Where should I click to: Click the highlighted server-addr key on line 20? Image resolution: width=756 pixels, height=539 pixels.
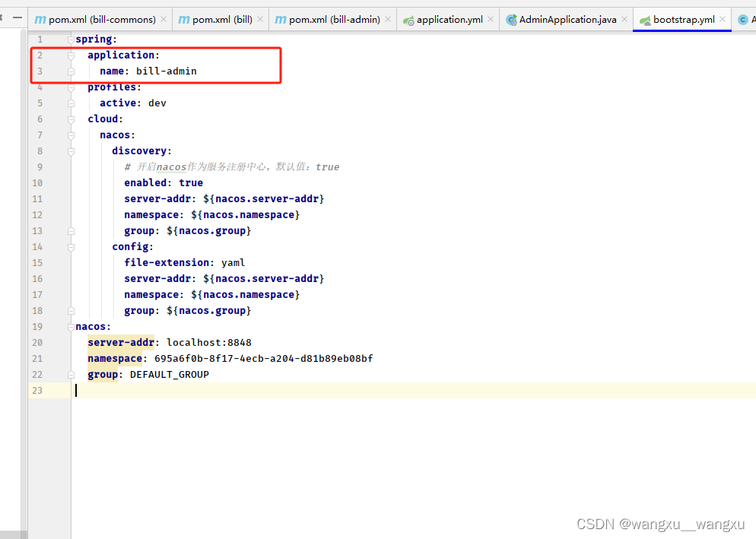pos(121,343)
